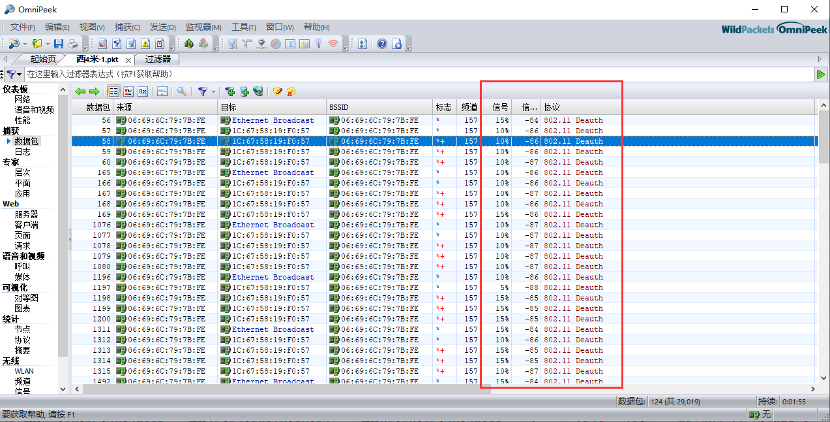The height and width of the screenshot is (422, 830).
Task: Click the magnifier search icon in packet toolbar
Action: [x=182, y=92]
